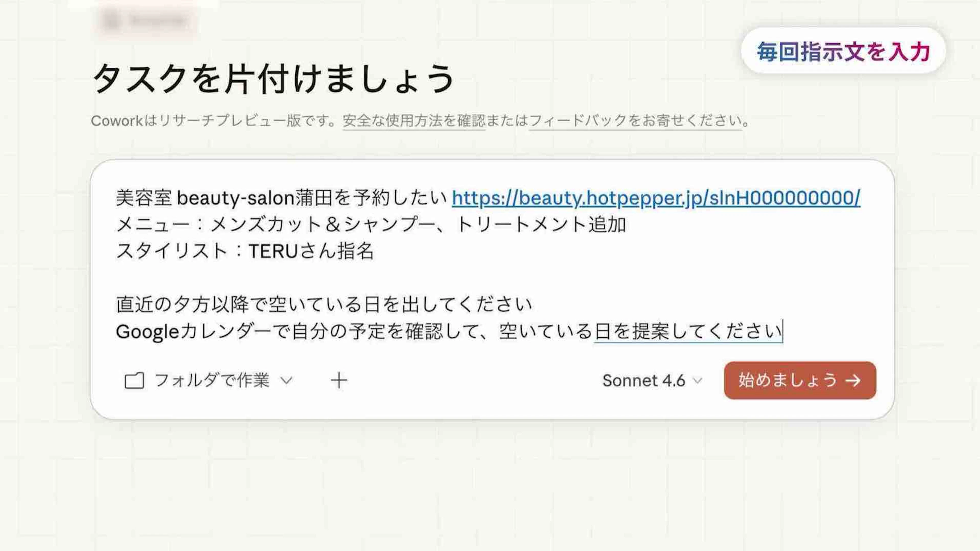Open the 安全な使用方法を確認 link
980x551 pixels.
click(x=414, y=121)
